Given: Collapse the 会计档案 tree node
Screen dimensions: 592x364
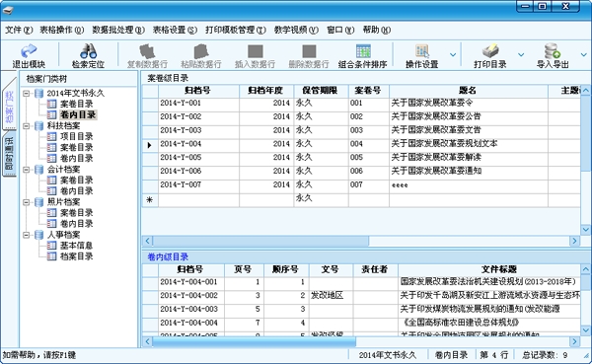Looking at the screenshot, I should [26, 170].
